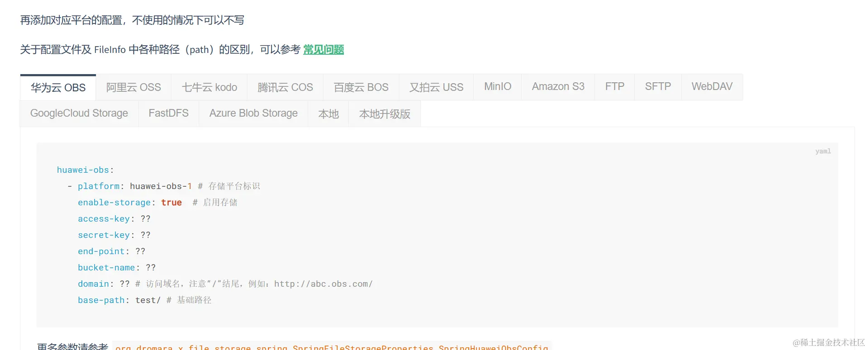Open the WebDAV tab

[x=712, y=86]
